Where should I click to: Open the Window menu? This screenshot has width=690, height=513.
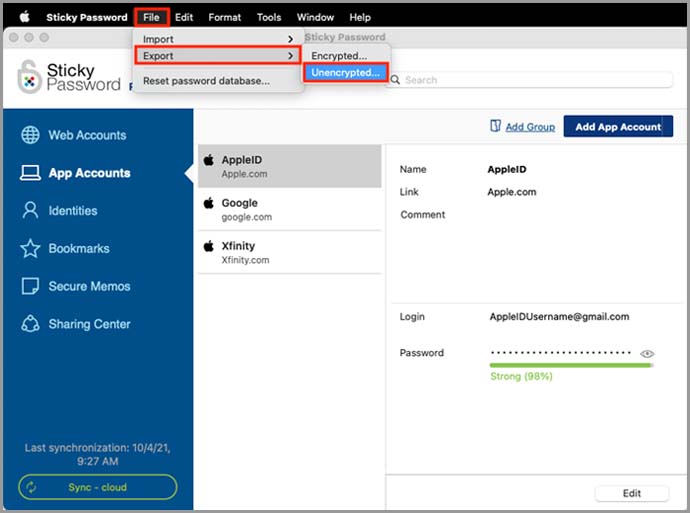coord(315,17)
